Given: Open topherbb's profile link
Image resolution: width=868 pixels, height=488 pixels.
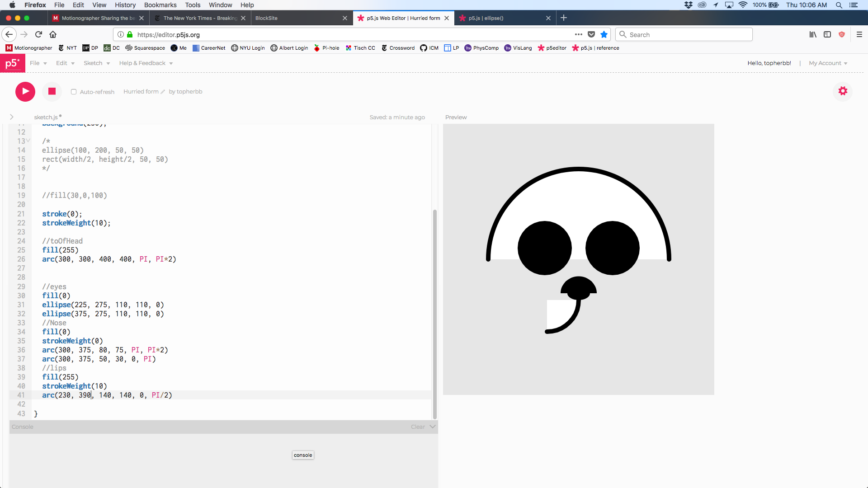Looking at the screenshot, I should click(x=190, y=92).
